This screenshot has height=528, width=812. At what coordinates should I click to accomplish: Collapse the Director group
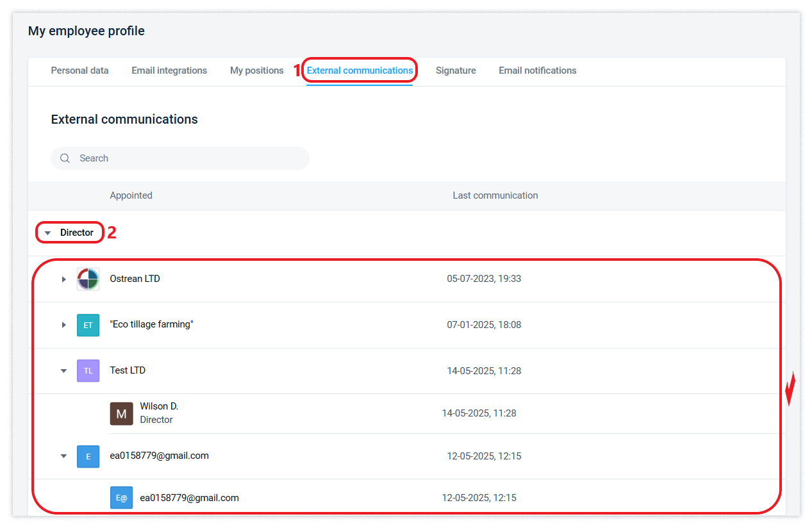point(47,233)
